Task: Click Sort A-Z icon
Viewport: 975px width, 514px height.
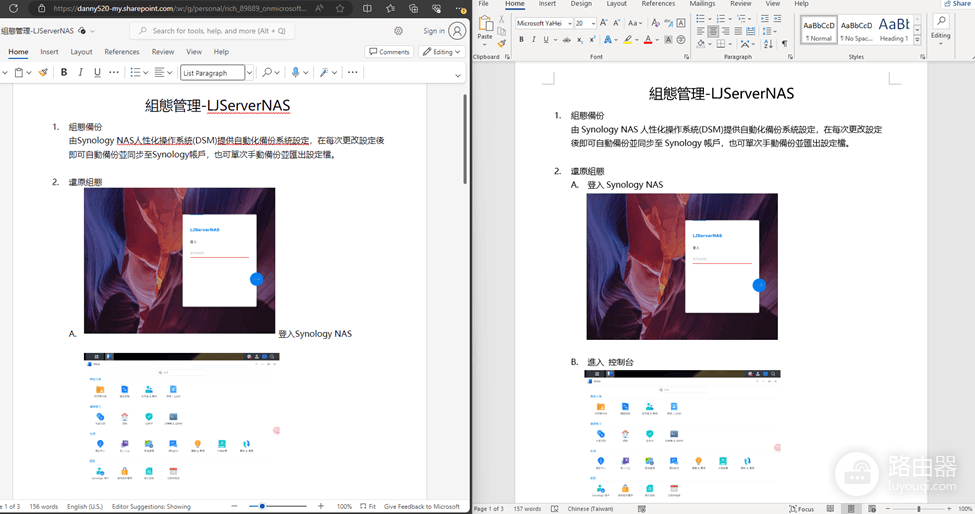Action: pyautogui.click(x=769, y=44)
